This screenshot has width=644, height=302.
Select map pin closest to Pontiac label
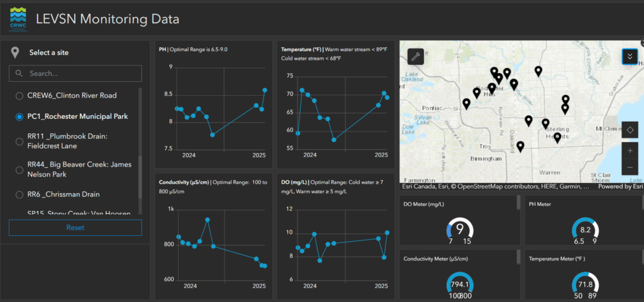click(x=466, y=104)
